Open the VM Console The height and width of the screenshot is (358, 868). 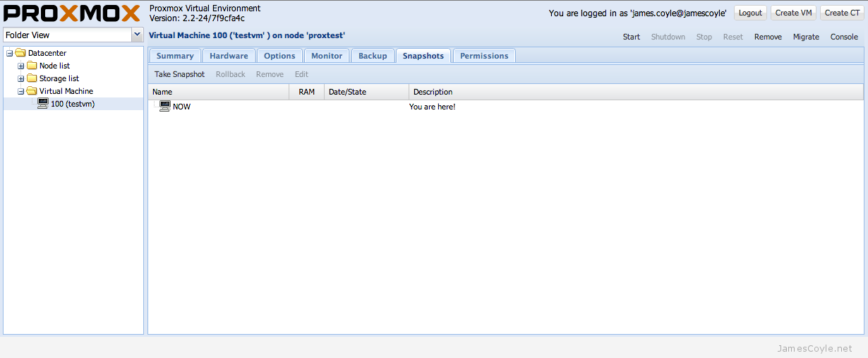pos(844,37)
